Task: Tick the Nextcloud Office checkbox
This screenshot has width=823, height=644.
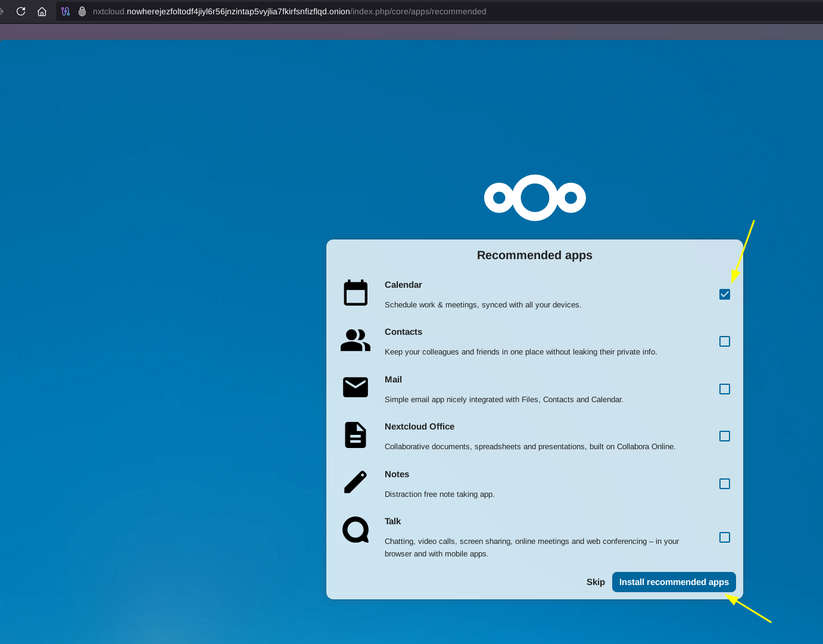Action: [x=725, y=436]
